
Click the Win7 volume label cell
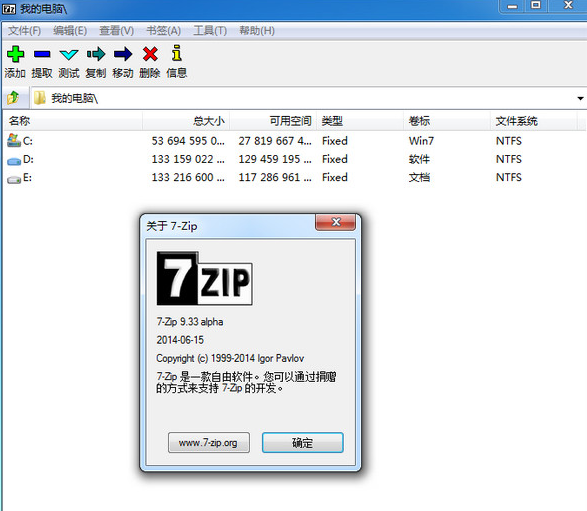421,141
